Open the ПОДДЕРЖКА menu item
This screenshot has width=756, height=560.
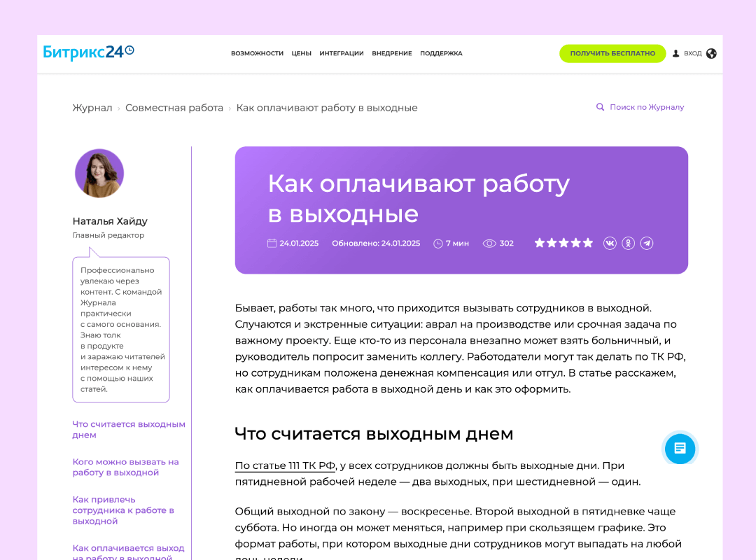click(441, 53)
